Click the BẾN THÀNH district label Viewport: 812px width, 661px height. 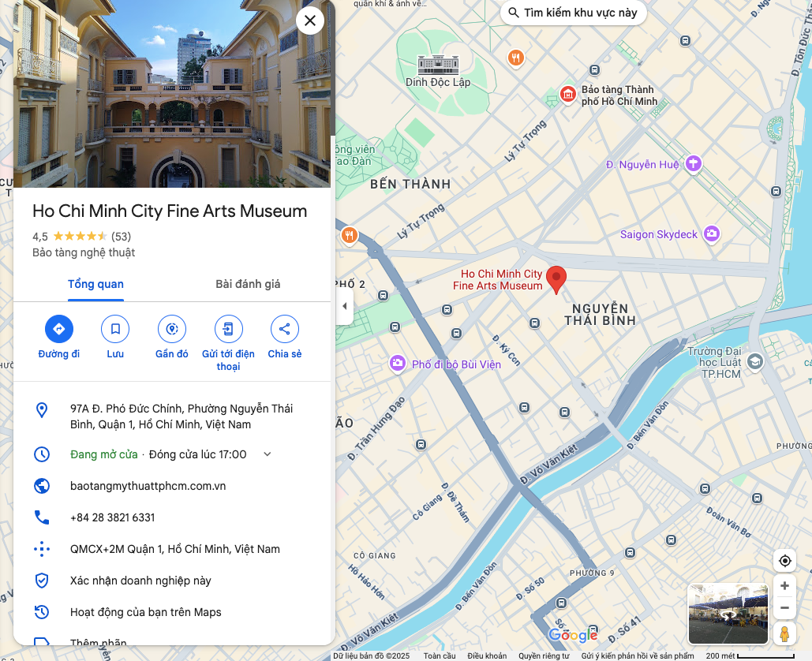click(x=410, y=185)
